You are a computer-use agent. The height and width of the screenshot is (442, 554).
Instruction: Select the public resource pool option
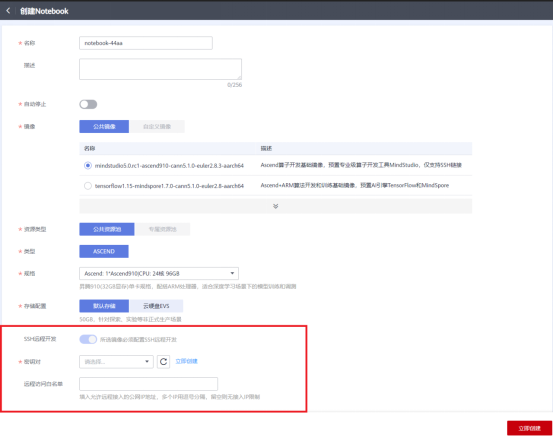(x=107, y=229)
